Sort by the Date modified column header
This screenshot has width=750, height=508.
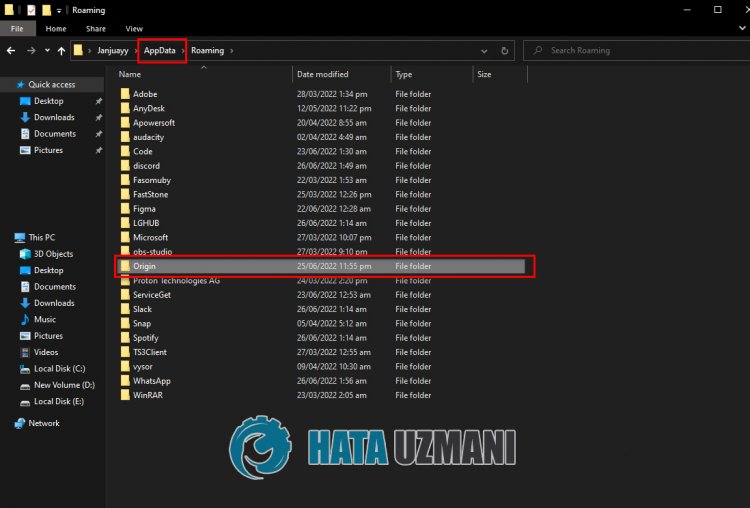coord(321,74)
